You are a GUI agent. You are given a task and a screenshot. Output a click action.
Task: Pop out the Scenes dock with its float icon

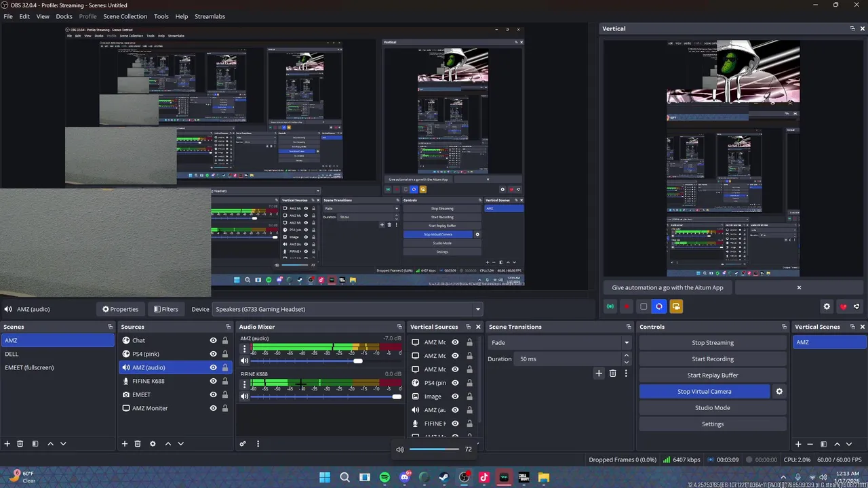click(110, 327)
